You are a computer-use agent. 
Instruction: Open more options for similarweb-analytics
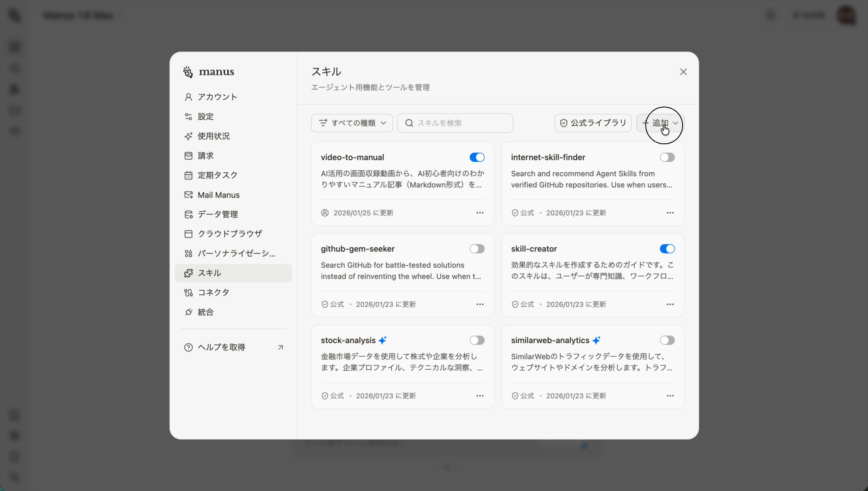point(670,395)
